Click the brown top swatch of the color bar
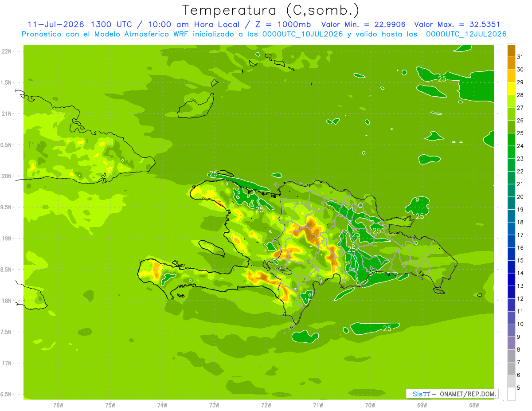Screen dimensions: 532x411 click(511, 51)
